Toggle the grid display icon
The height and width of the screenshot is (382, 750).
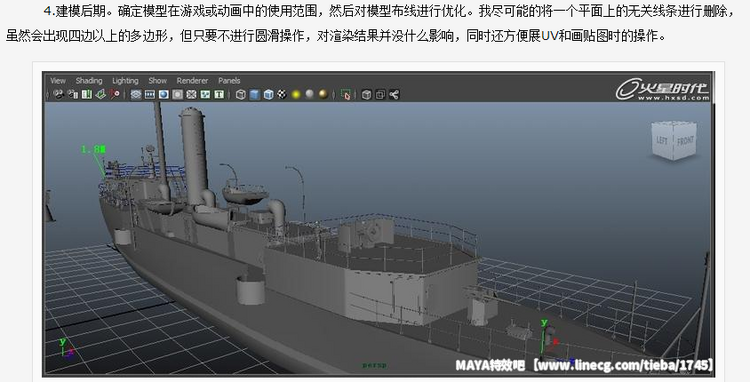[x=136, y=95]
